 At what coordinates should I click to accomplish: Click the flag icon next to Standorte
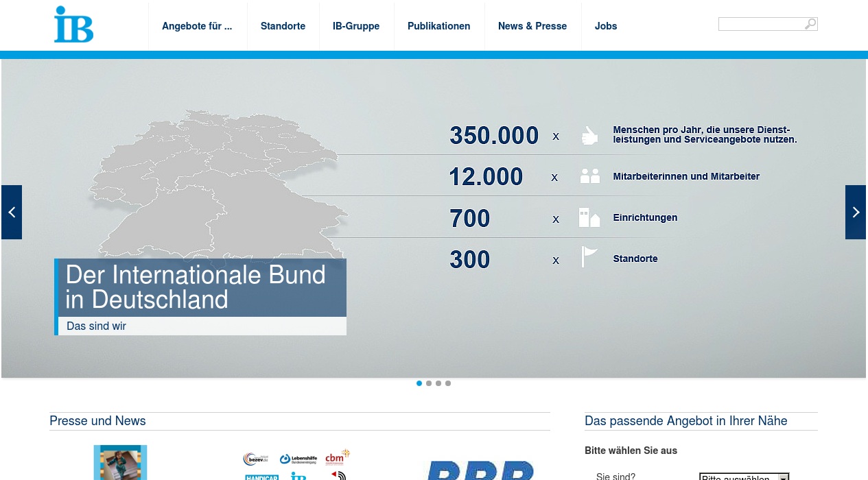(x=589, y=257)
